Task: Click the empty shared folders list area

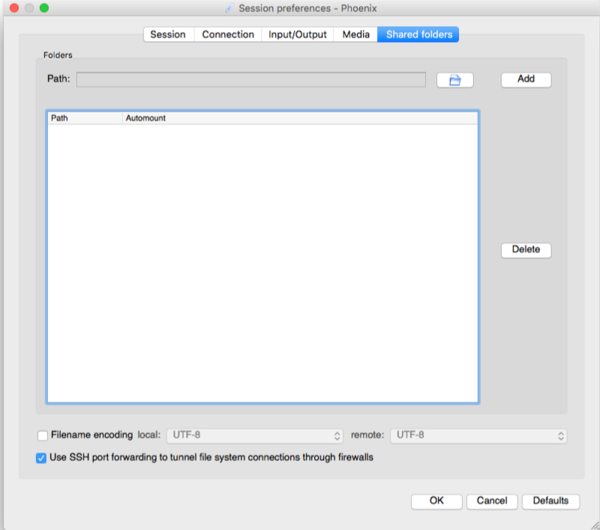Action: coord(262,262)
